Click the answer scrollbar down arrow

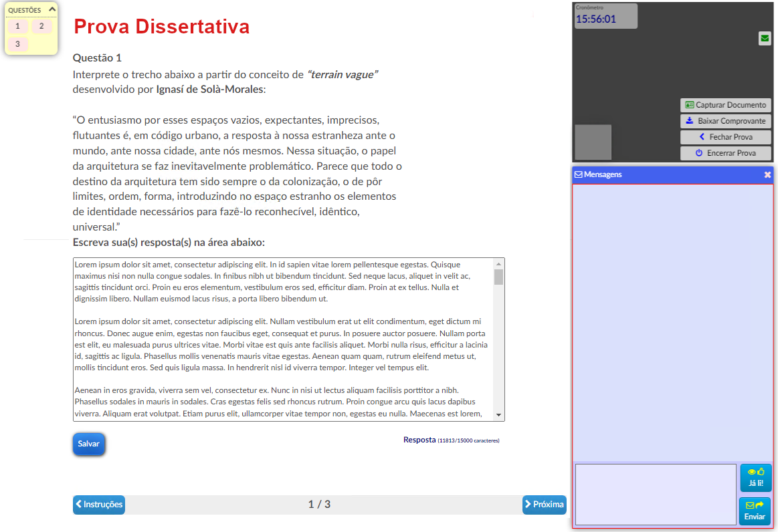coord(498,415)
